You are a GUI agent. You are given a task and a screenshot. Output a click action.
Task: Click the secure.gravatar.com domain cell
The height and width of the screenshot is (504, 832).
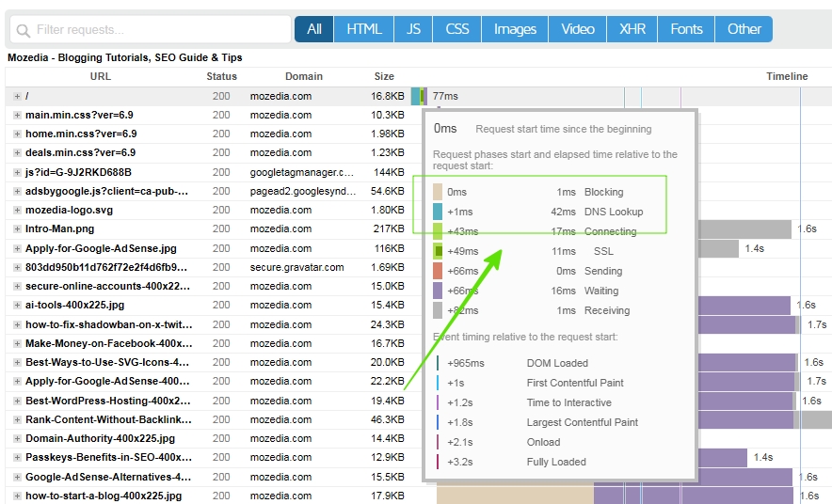[x=296, y=268]
